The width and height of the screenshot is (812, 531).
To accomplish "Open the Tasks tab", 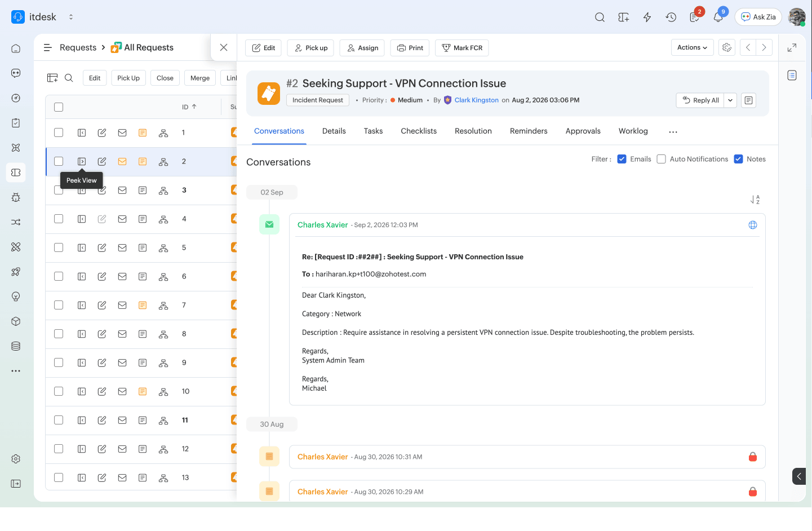I will [373, 131].
